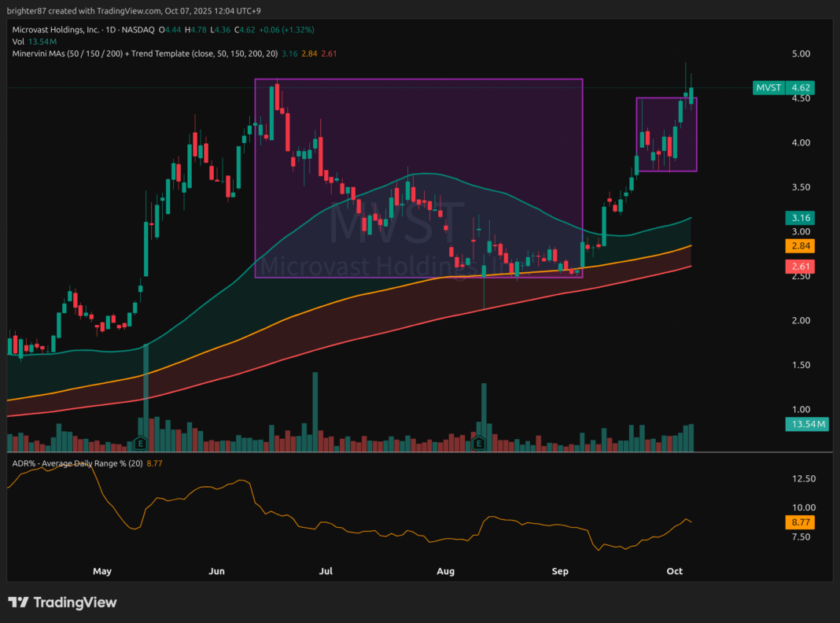Click the 13.54M volume value tag
Viewport: 840px width, 623px height.
coord(807,425)
